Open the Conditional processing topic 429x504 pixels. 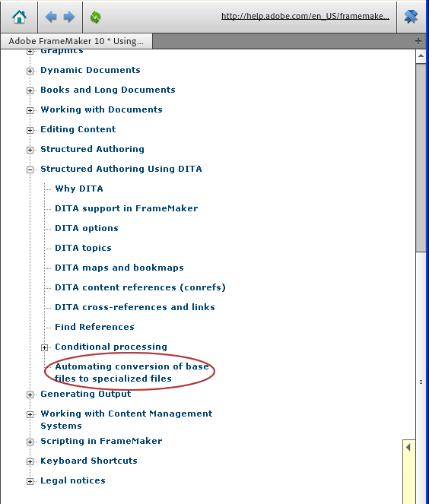[111, 347]
